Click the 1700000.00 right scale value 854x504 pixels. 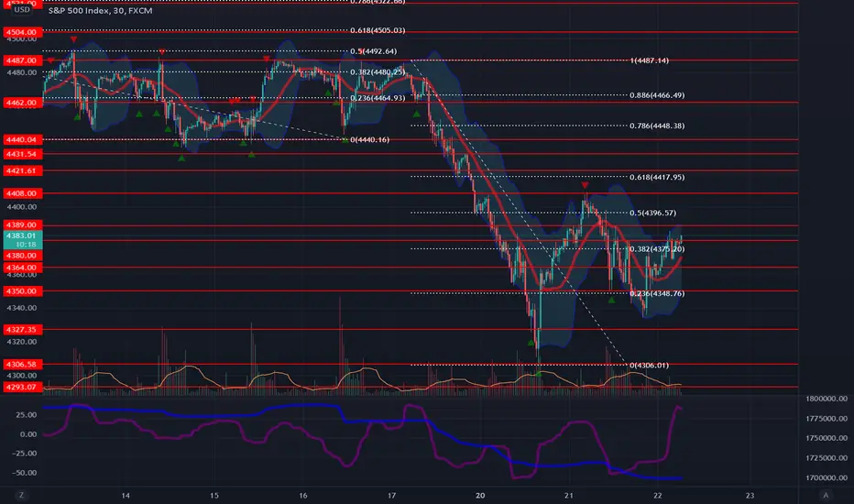point(827,477)
